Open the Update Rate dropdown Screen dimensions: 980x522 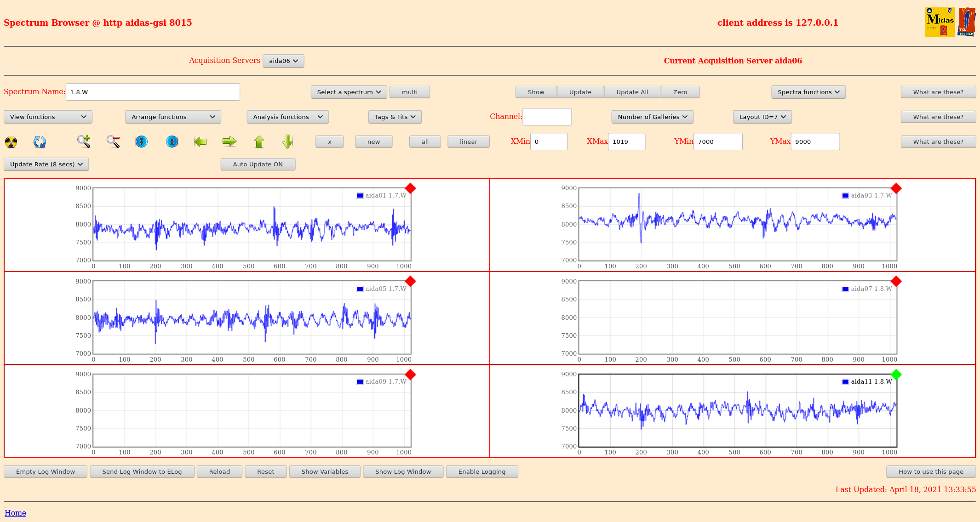[46, 165]
